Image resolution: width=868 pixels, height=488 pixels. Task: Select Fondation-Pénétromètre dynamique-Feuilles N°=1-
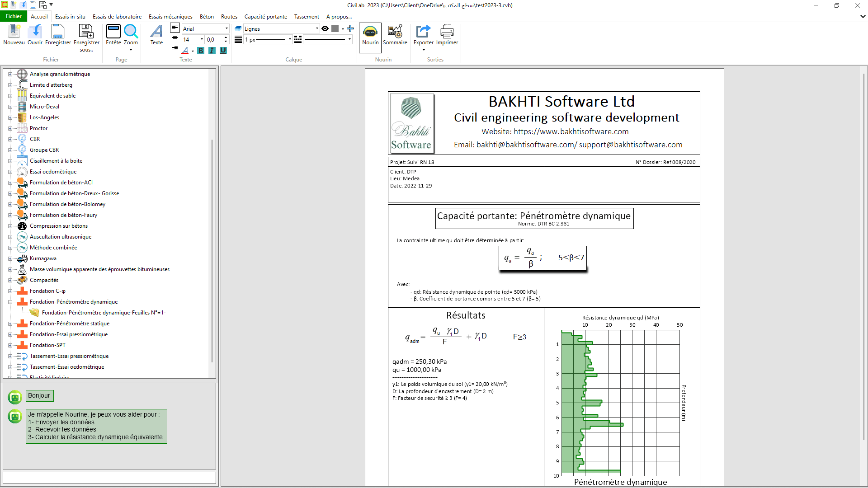tap(104, 313)
